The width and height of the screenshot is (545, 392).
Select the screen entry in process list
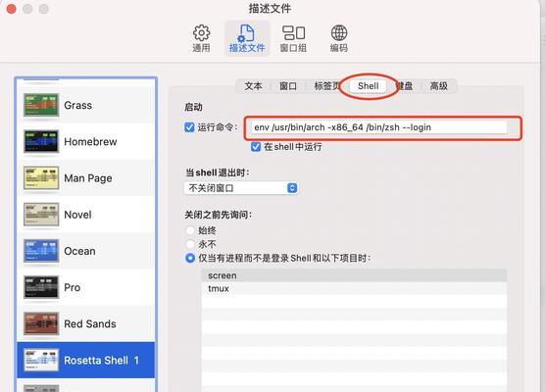[354, 275]
